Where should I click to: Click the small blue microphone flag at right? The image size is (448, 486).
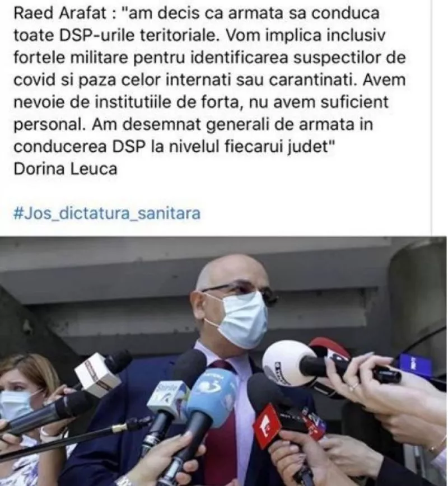(x=415, y=364)
